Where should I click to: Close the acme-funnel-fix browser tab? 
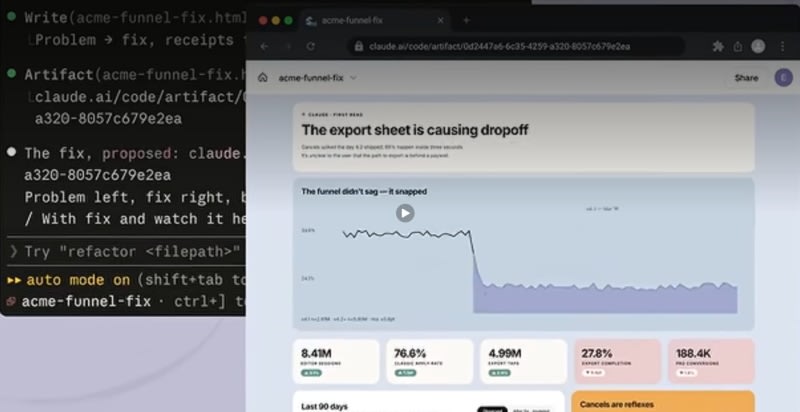click(x=440, y=20)
